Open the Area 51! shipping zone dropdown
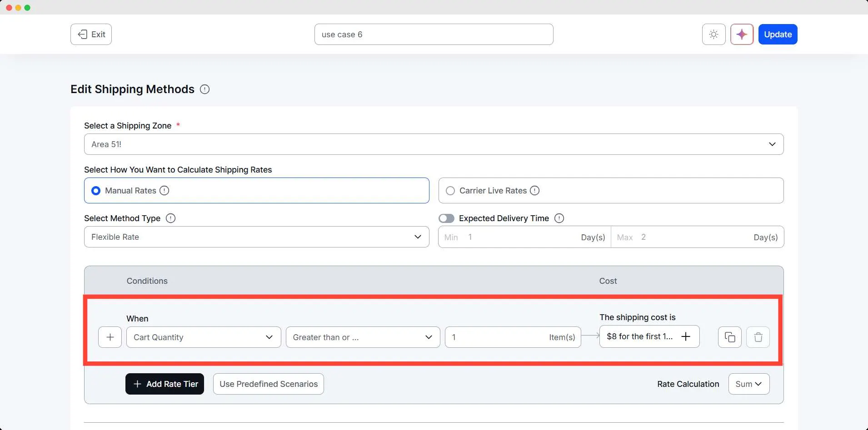The height and width of the screenshot is (430, 868). coord(434,144)
